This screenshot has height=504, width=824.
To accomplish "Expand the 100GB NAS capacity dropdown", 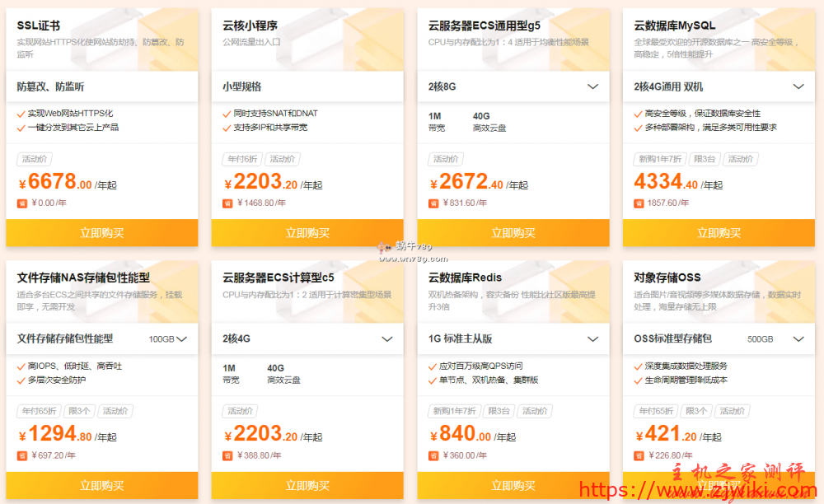I will [182, 339].
